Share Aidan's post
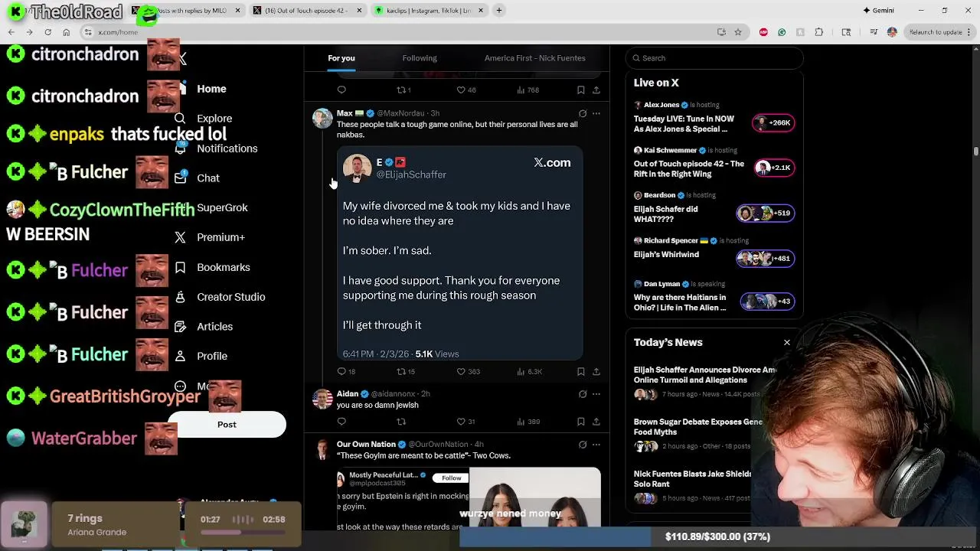This screenshot has height=551, width=980. tap(596, 422)
